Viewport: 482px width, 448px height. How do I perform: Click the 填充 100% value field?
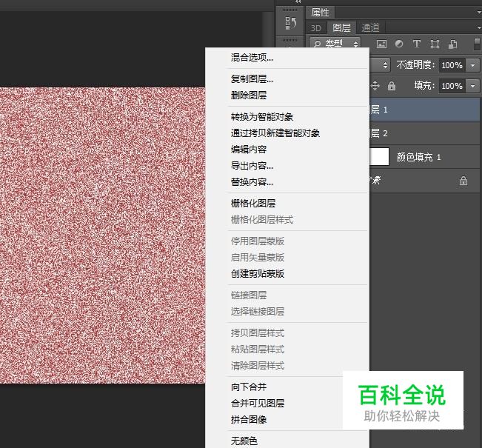click(x=452, y=86)
